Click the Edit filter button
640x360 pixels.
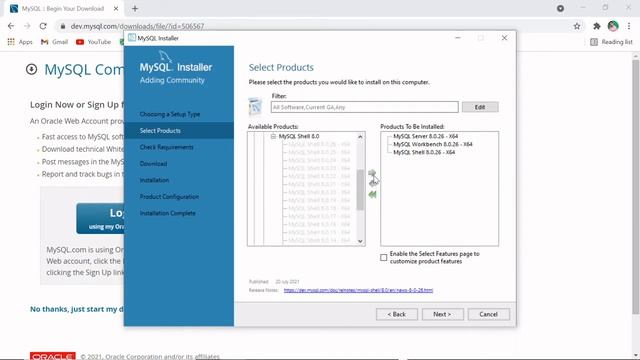tap(480, 107)
